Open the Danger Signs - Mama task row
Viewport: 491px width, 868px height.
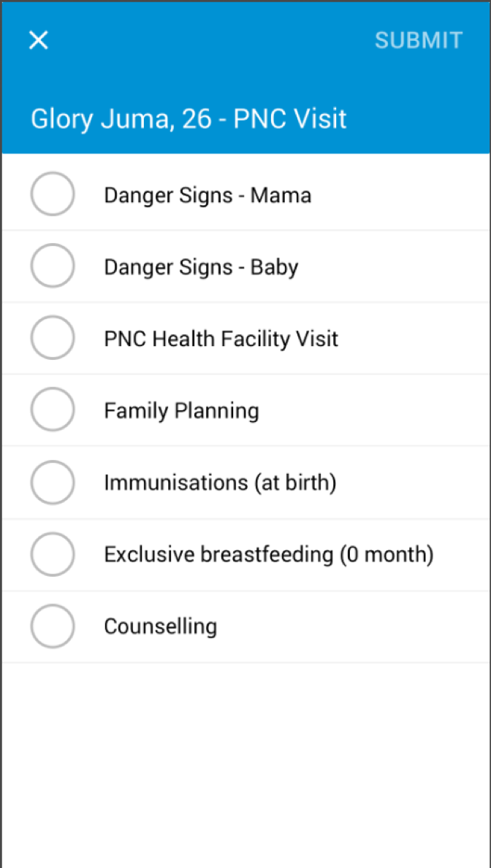(x=208, y=194)
